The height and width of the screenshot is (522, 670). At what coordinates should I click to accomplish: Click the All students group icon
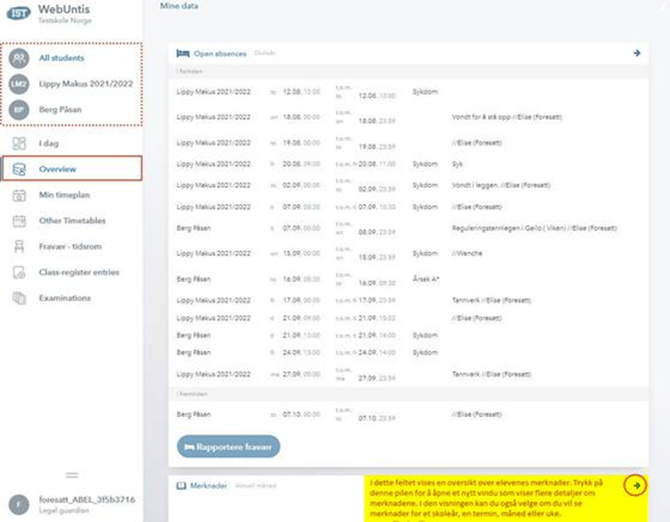(x=19, y=58)
